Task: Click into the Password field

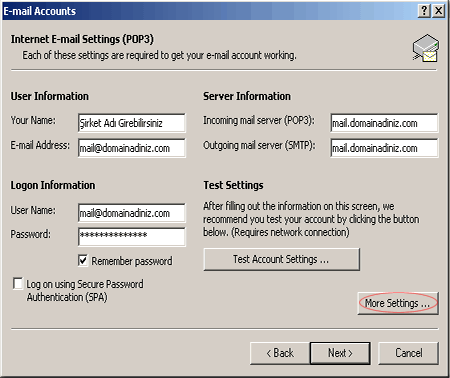Action: (132, 237)
